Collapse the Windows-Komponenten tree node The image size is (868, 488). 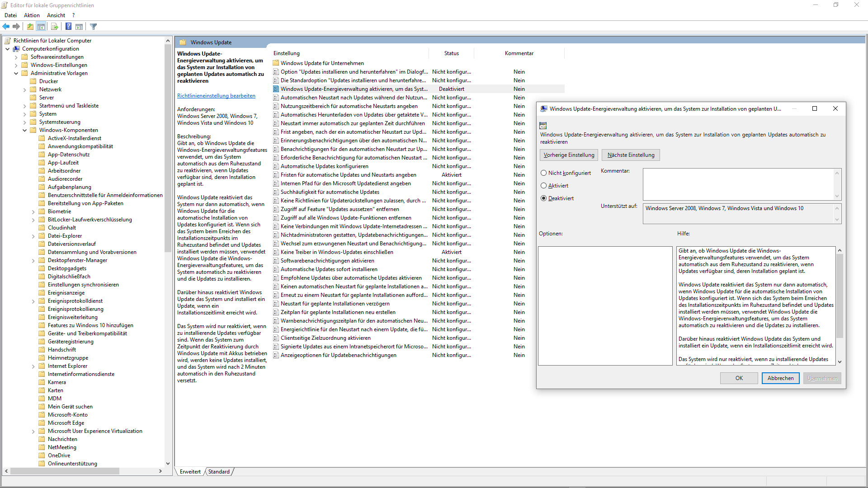(25, 130)
